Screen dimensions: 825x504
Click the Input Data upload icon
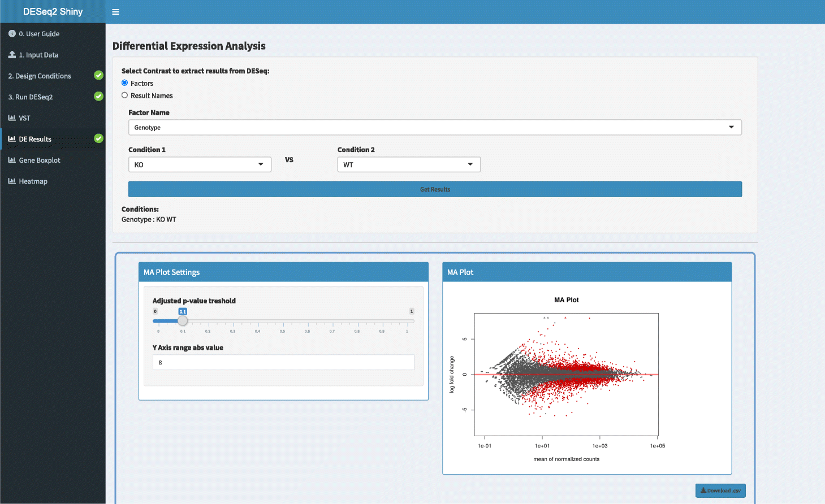[x=12, y=55]
